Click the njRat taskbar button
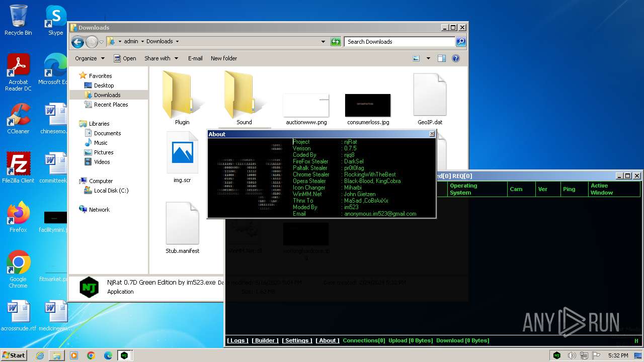644x362 pixels. click(x=124, y=355)
